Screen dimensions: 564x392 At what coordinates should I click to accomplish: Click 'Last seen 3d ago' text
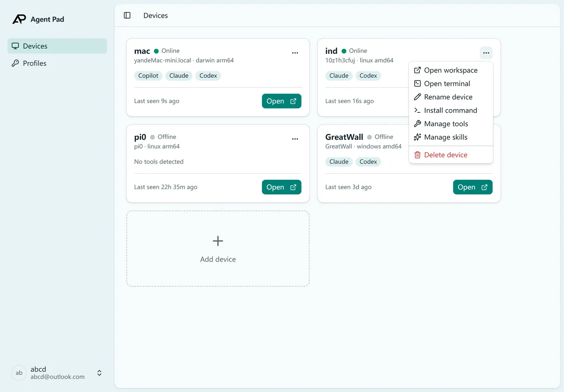click(x=348, y=187)
